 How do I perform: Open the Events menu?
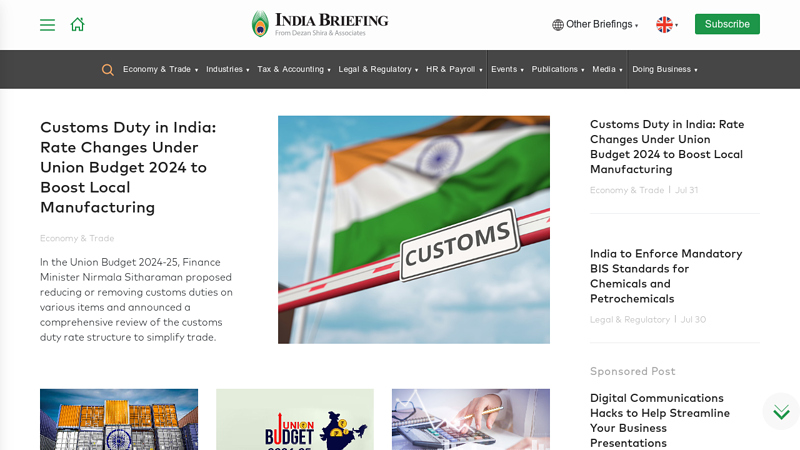507,69
